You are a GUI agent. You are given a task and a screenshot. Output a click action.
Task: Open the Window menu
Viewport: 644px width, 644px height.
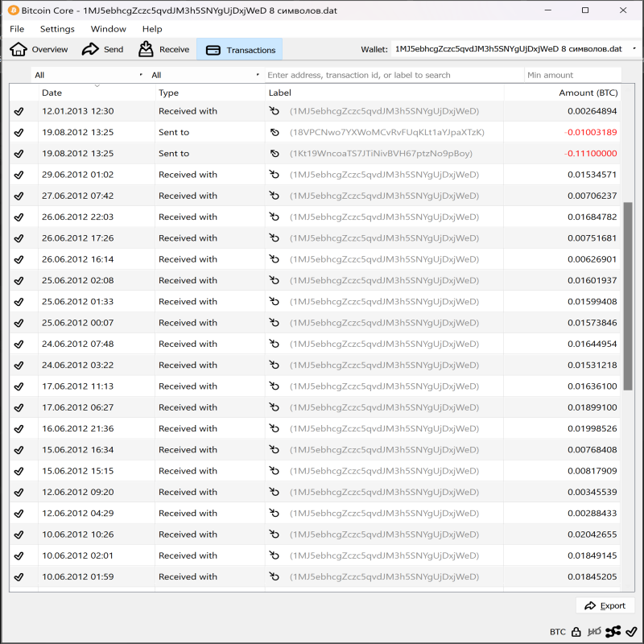coord(108,29)
